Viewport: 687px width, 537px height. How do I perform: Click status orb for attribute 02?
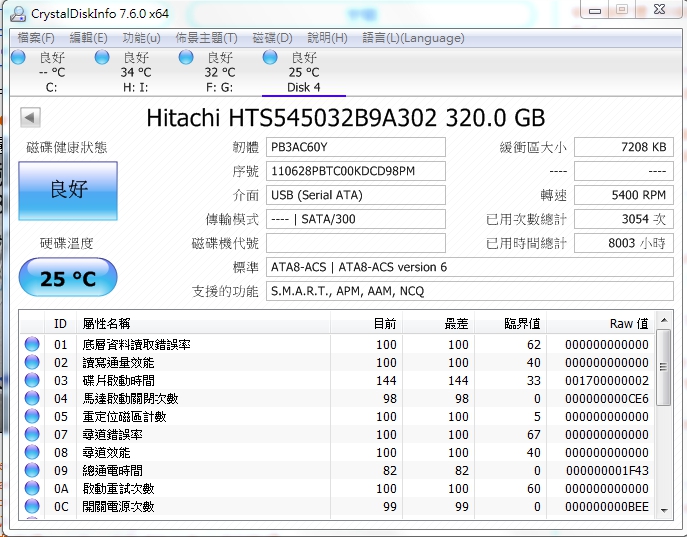32,362
